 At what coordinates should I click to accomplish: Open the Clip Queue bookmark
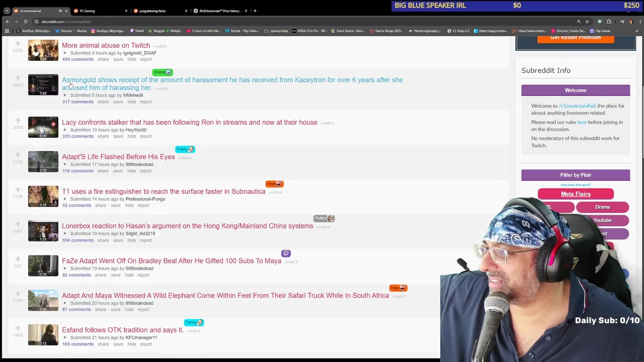coord(600,31)
